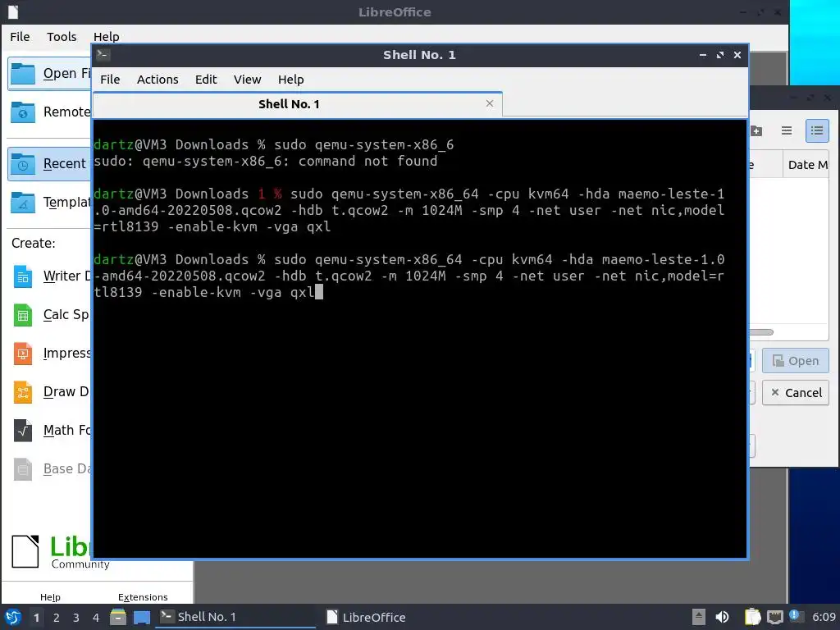Click the Impress Presentation icon
Viewport: 840px width, 630px height.
[x=22, y=354]
